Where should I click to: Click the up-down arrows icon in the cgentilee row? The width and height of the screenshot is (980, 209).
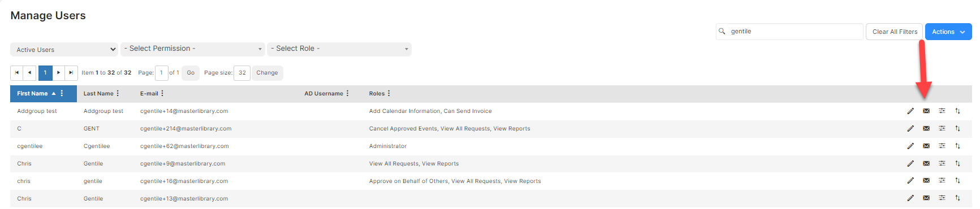tap(958, 146)
